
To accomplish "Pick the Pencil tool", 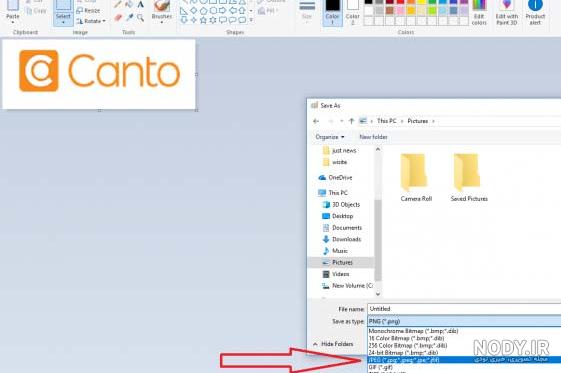I will coord(117,4).
